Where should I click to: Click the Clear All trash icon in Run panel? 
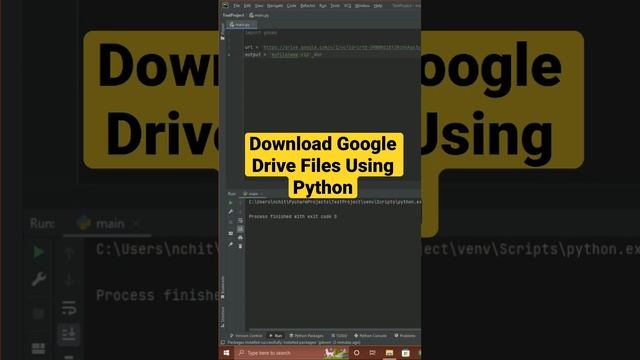coord(240,246)
